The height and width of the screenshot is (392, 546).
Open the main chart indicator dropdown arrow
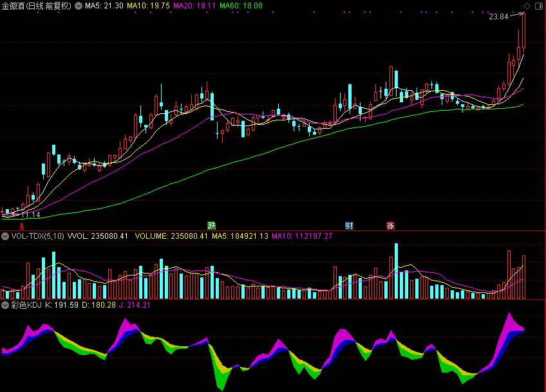[x=79, y=6]
